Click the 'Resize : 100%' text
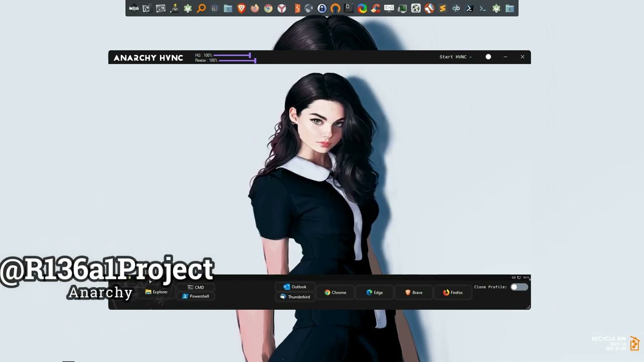The height and width of the screenshot is (362, 644). [x=206, y=60]
